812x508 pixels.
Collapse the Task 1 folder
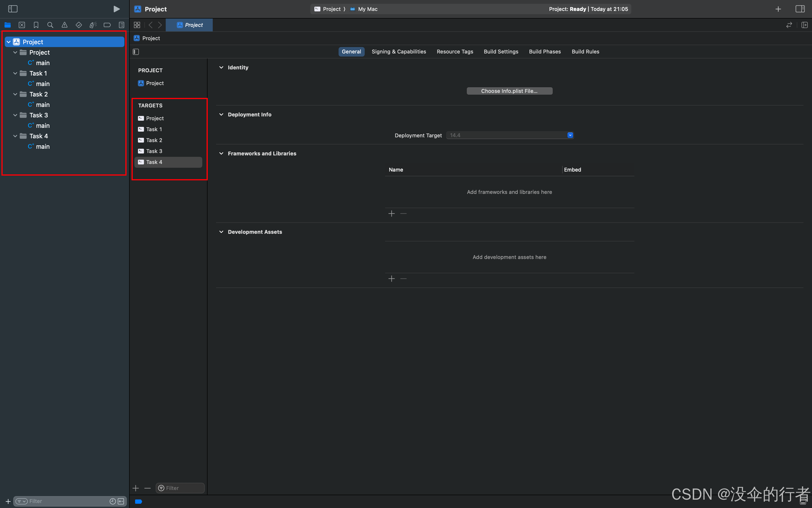click(x=15, y=73)
